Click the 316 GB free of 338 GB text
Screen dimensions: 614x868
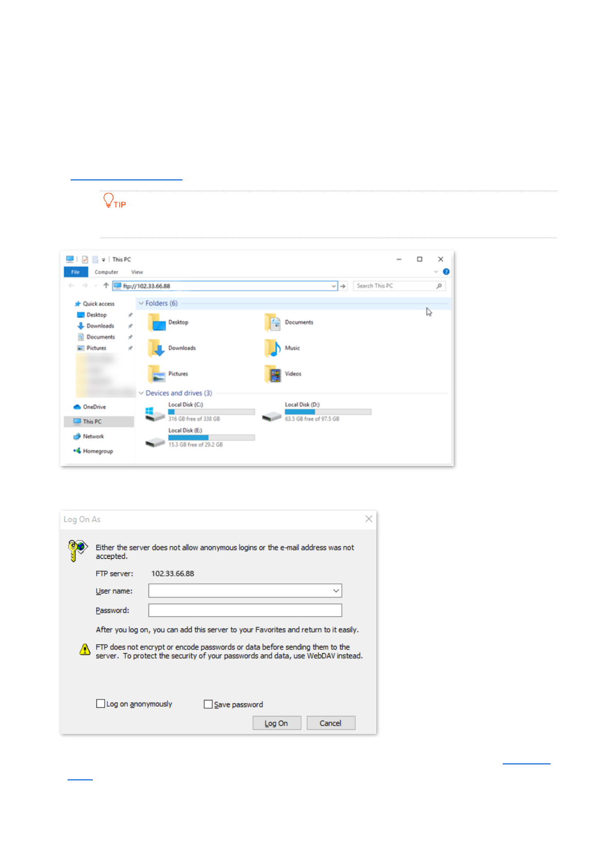(x=194, y=419)
